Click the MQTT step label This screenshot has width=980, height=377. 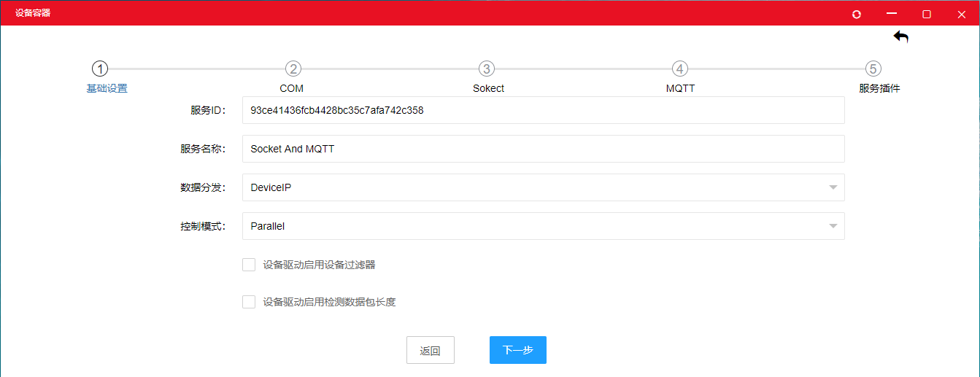point(680,88)
